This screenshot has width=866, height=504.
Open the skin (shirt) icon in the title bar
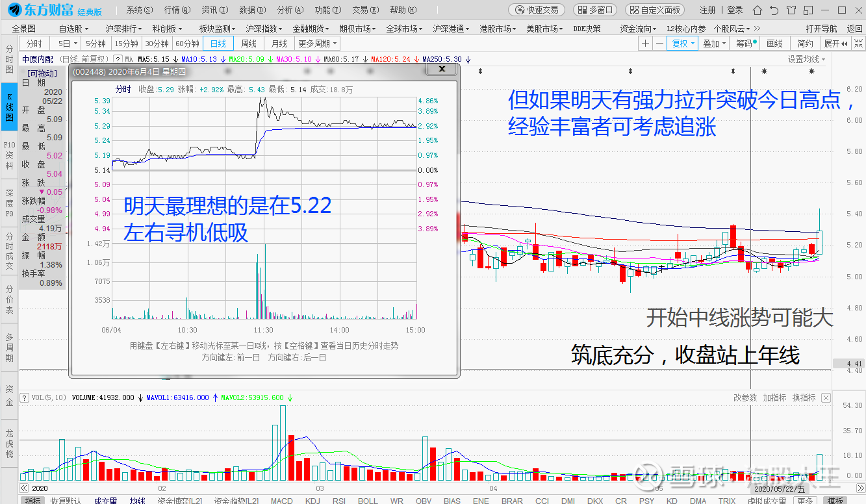pyautogui.click(x=791, y=10)
